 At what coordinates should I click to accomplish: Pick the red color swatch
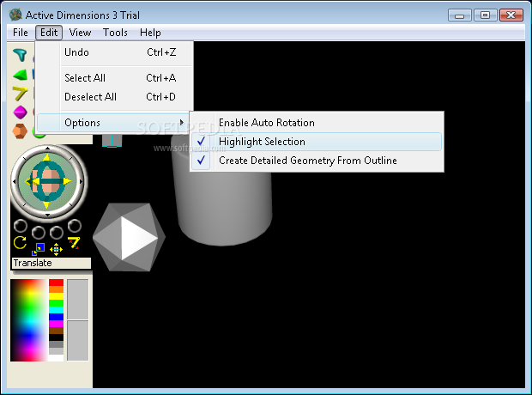point(57,283)
